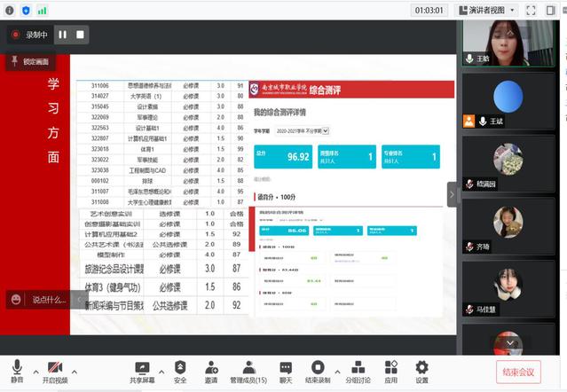Open 管理成员(15) member list
567x392 pixels.
(248, 371)
